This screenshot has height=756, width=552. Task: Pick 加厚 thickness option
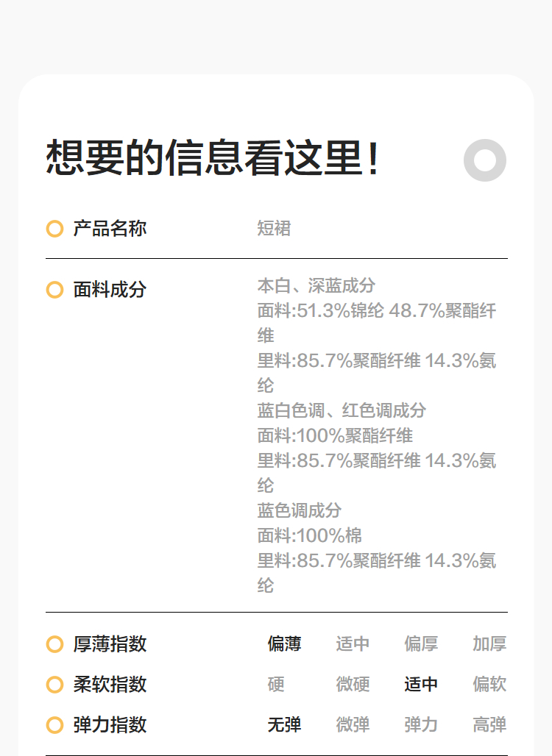click(x=489, y=644)
